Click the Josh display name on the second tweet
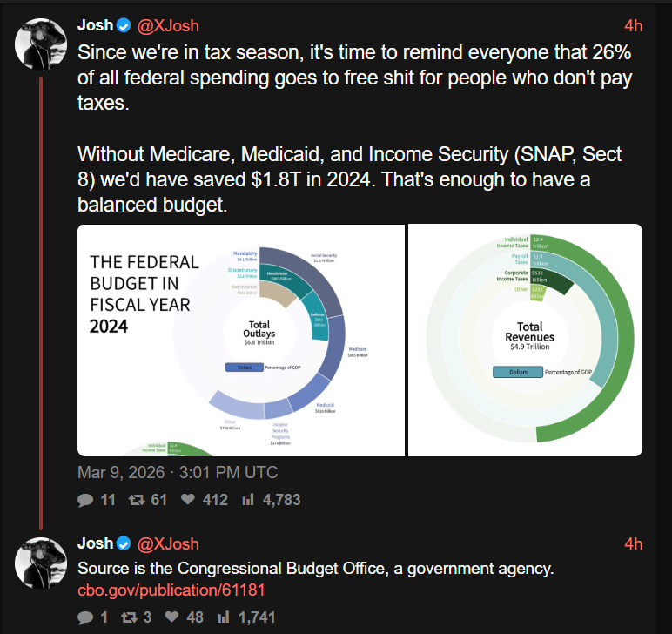672x634 pixels. pos(95,543)
